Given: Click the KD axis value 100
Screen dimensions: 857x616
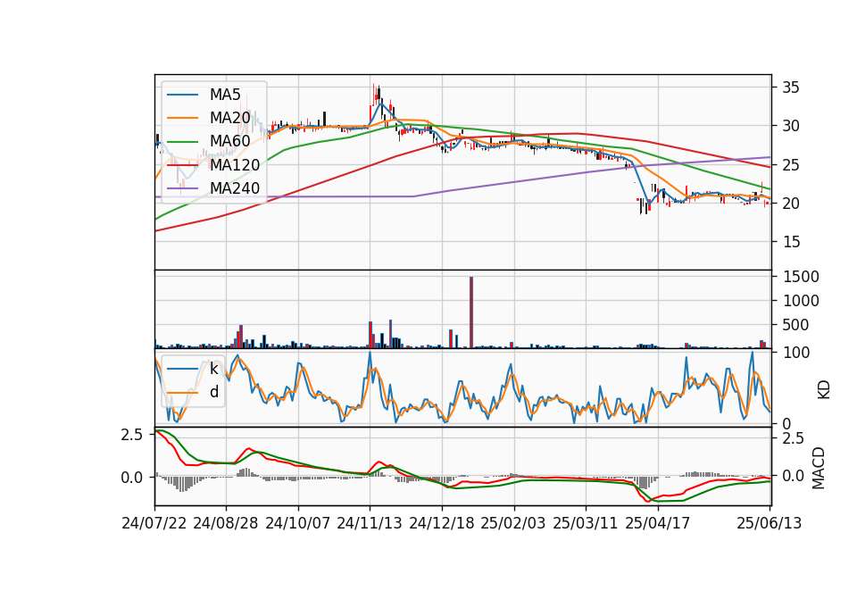Looking at the screenshot, I should (796, 353).
